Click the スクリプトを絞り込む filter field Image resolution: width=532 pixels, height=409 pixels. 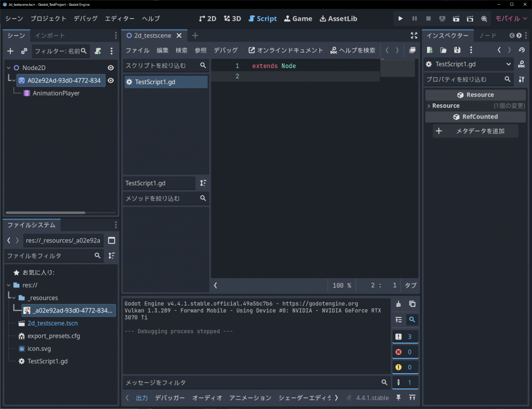pos(161,66)
